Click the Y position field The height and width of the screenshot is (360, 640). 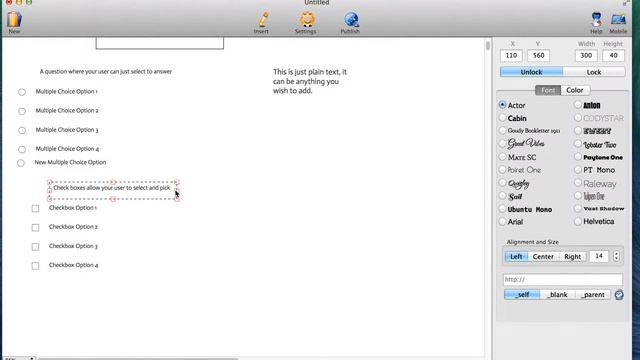tap(538, 55)
